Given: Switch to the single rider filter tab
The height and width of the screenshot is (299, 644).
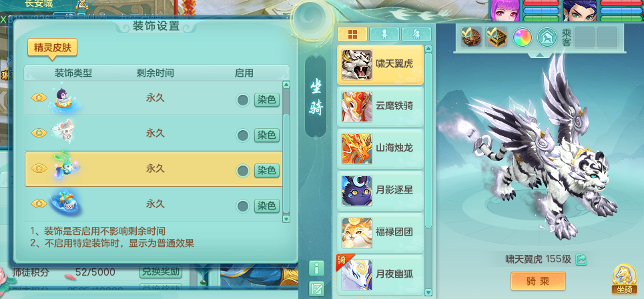Looking at the screenshot, I should click(x=384, y=34).
